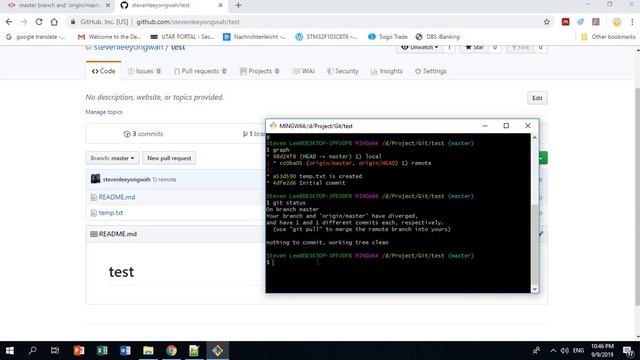Image resolution: width=640 pixels, height=360 pixels.
Task: Open Notepad++ from the taskbar
Action: pyautogui.click(x=194, y=351)
